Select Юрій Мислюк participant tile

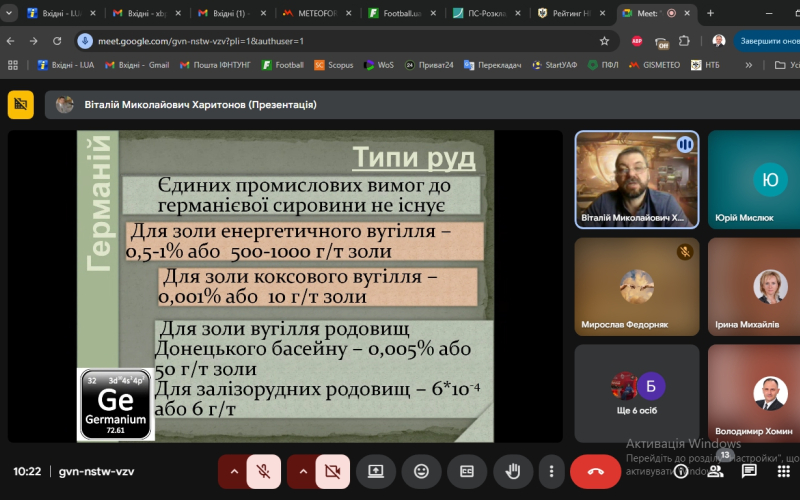pos(754,180)
